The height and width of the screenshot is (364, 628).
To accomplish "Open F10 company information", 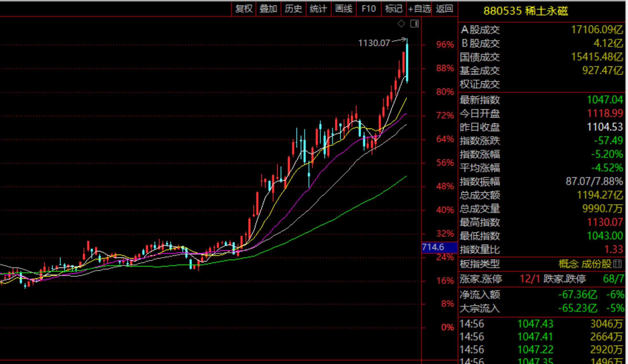I will tap(368, 9).
